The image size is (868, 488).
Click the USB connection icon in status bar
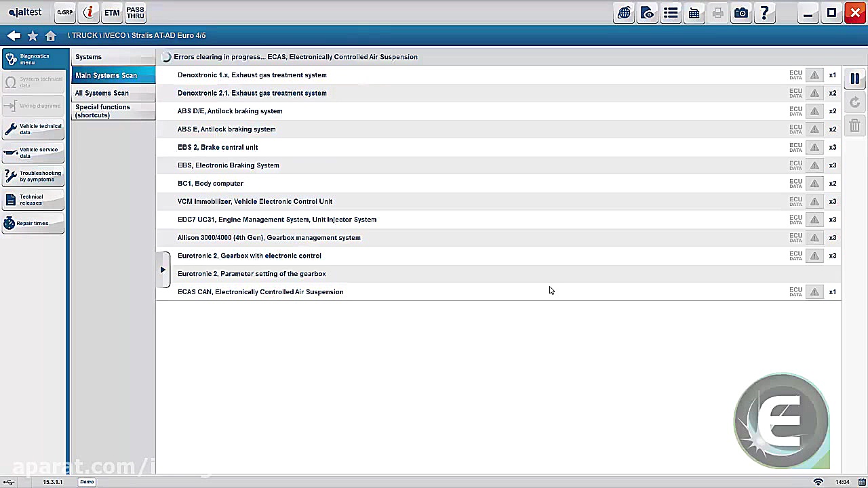[9, 482]
